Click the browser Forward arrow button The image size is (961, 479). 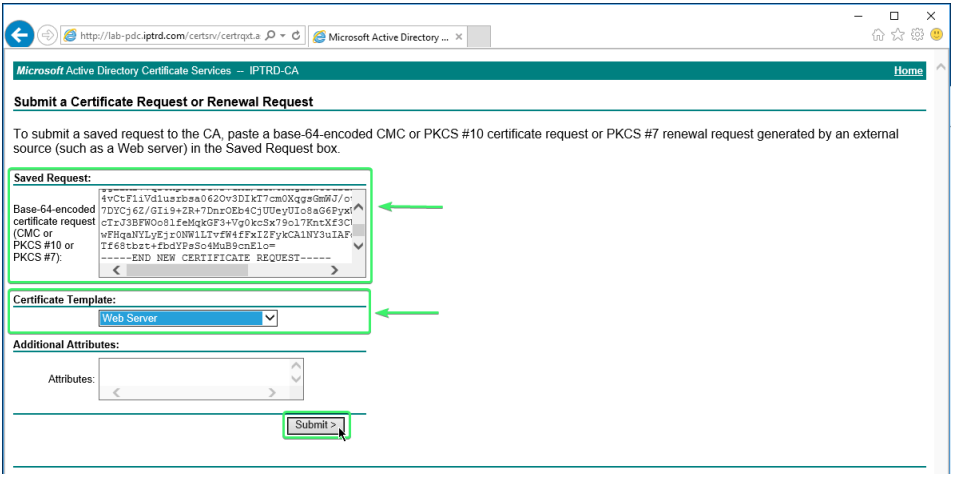[x=47, y=35]
